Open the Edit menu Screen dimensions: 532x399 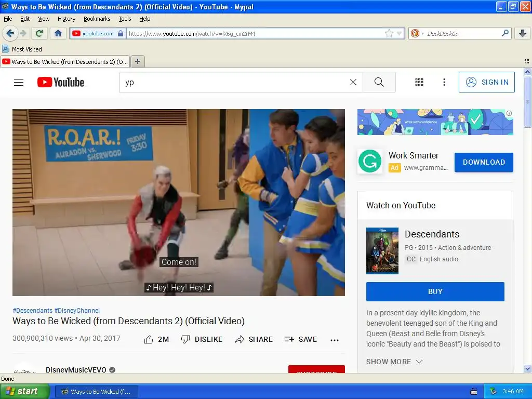25,19
